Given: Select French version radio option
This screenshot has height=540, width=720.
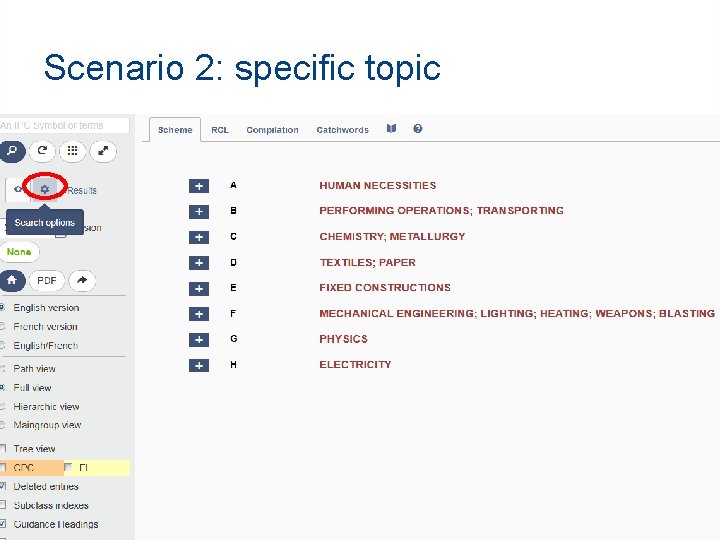Looking at the screenshot, I should click(x=2, y=326).
